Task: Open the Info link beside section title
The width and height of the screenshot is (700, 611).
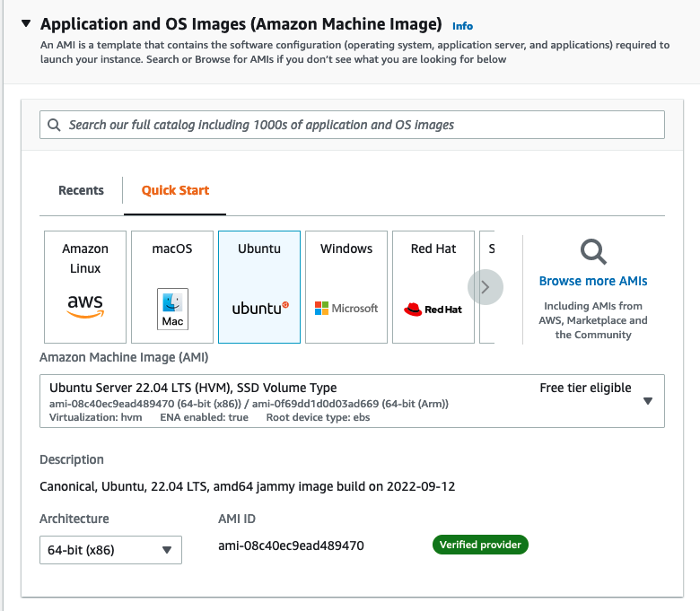Action: click(462, 26)
